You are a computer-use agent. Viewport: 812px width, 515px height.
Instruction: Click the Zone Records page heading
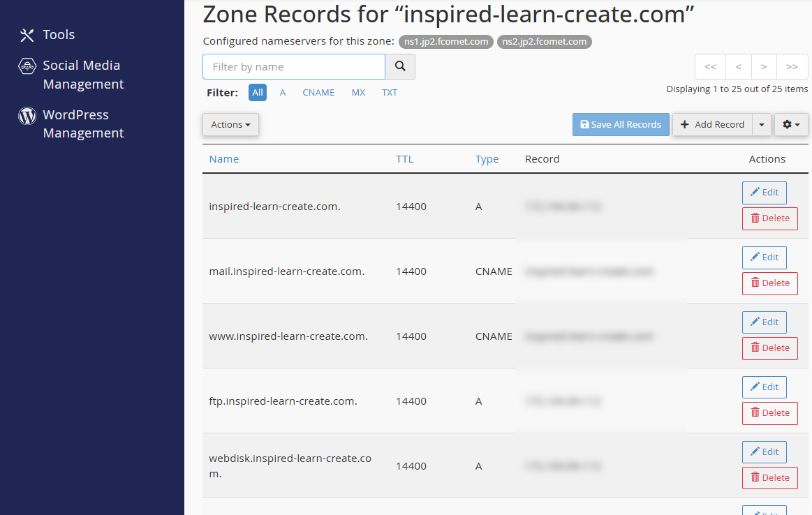coord(448,15)
